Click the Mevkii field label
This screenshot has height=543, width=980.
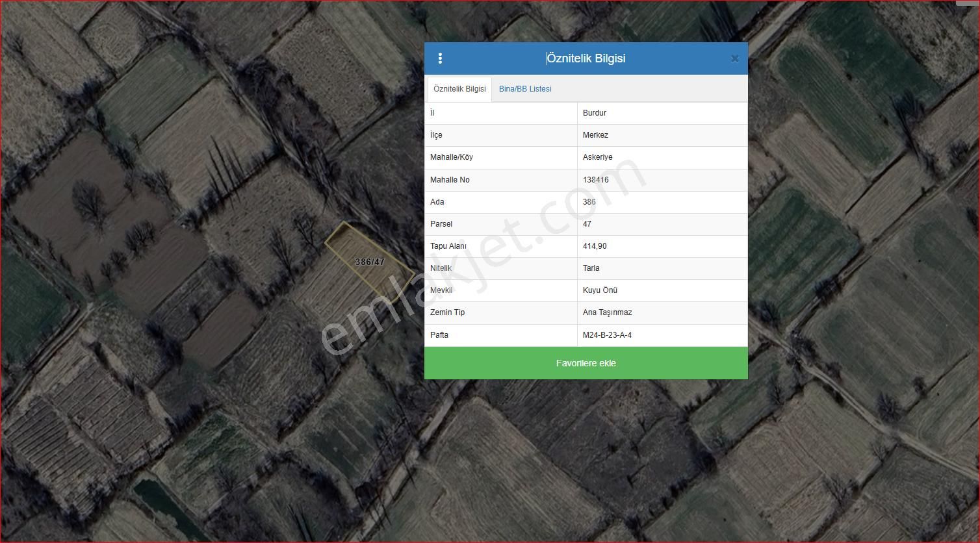[x=441, y=290]
